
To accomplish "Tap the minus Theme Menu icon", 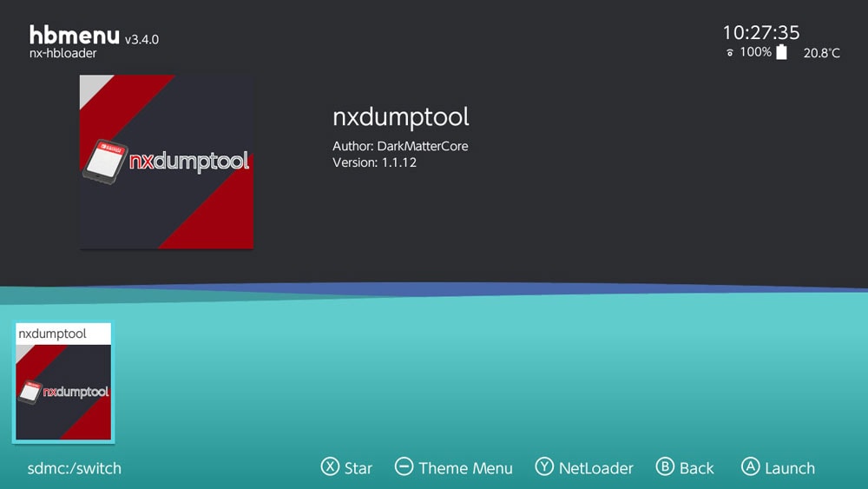I will point(404,466).
